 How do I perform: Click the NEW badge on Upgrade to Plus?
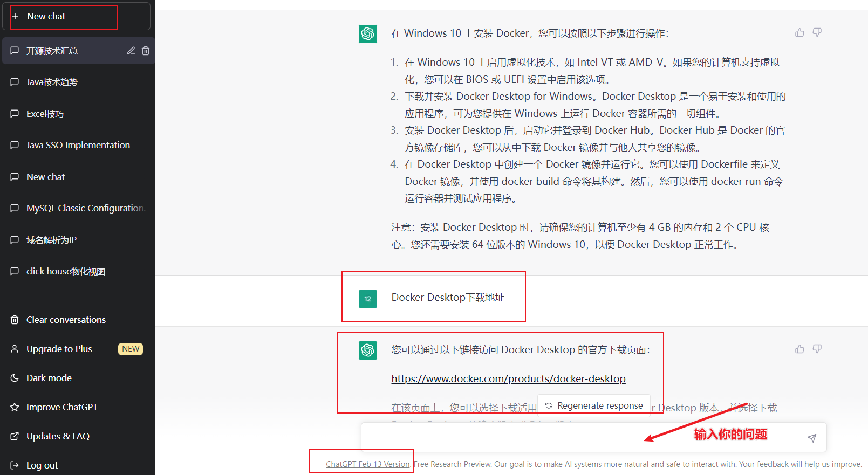(x=131, y=349)
